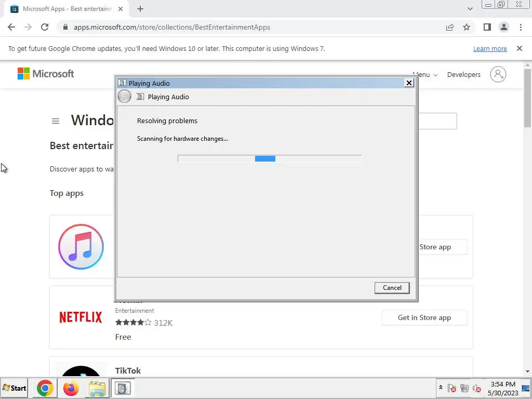
Task: Click the store search input field
Action: click(x=437, y=121)
